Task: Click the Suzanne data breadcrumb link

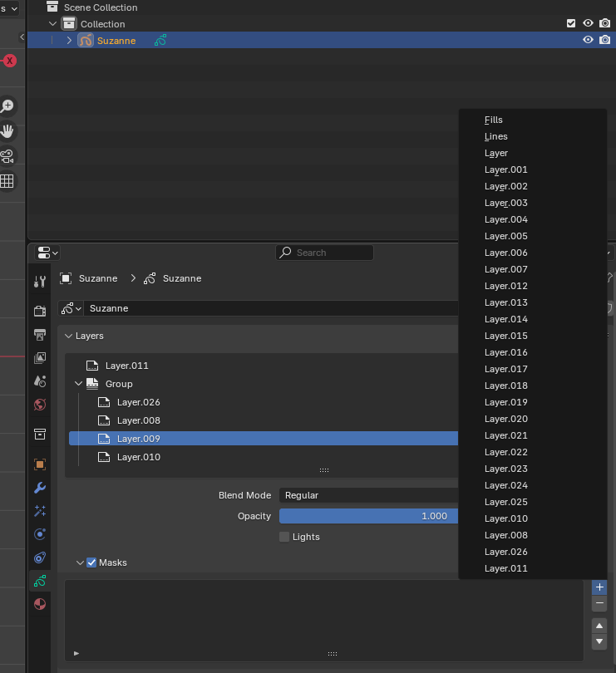Action: pos(182,278)
